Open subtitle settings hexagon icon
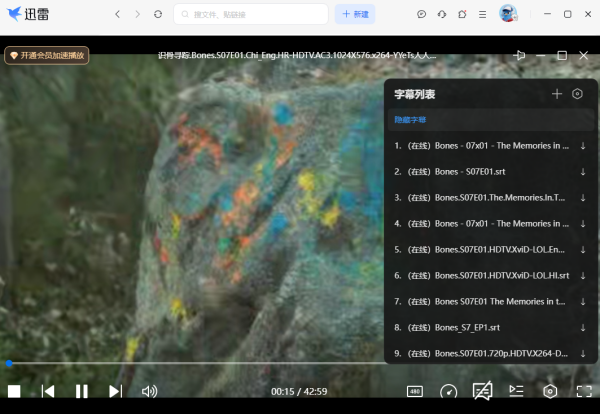This screenshot has height=414, width=600. (577, 94)
